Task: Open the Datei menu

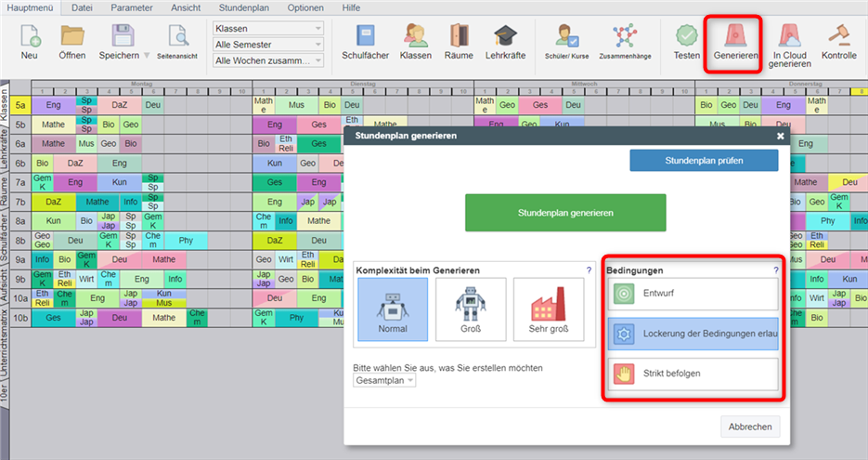Action: click(x=82, y=7)
